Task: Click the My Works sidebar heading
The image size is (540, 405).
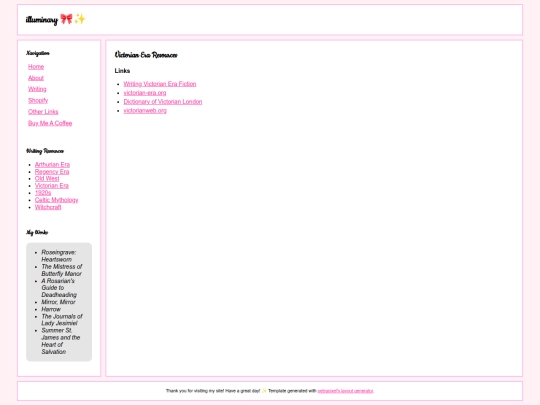Action: 37,232
